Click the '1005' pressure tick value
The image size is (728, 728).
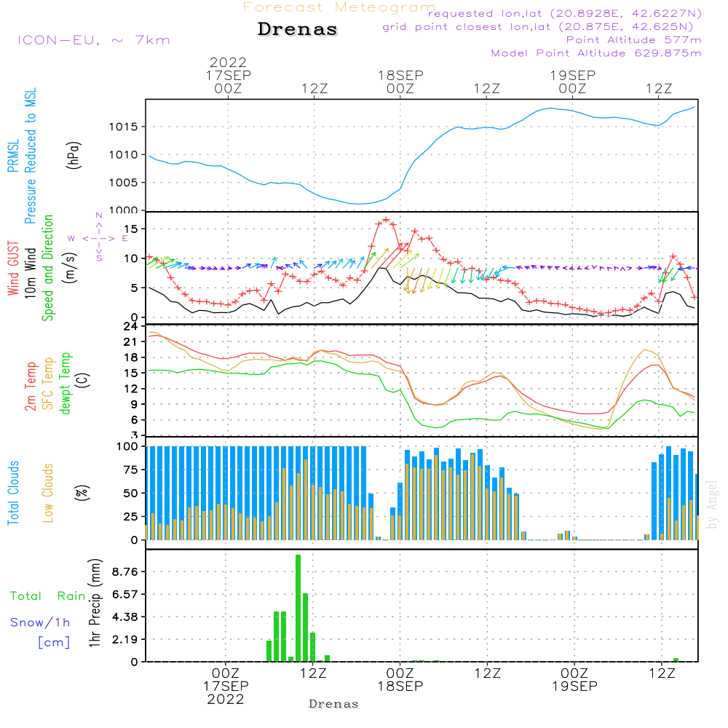point(124,183)
